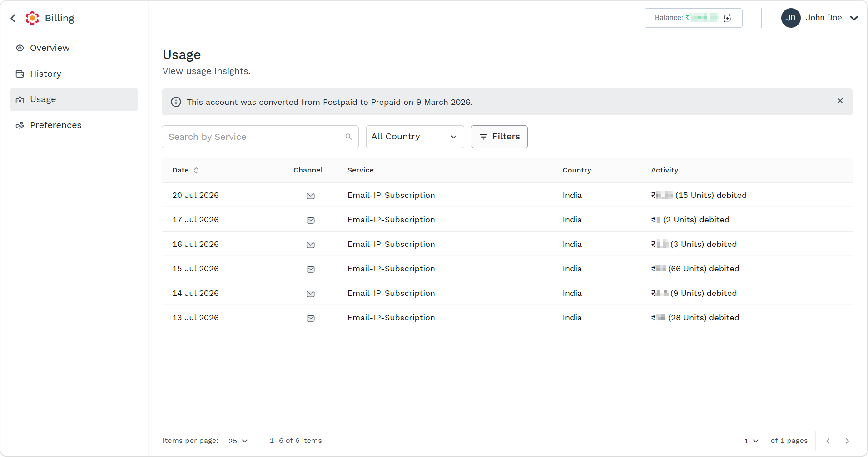Open the History menu item
Viewport: 868px width, 457px height.
(x=74, y=74)
